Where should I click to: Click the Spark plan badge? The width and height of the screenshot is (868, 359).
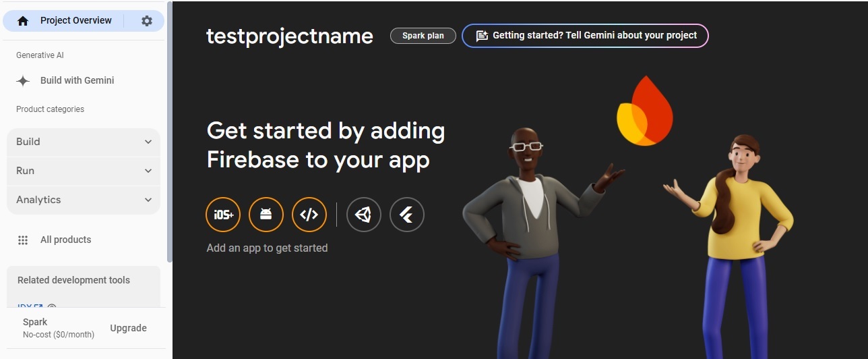tap(423, 36)
